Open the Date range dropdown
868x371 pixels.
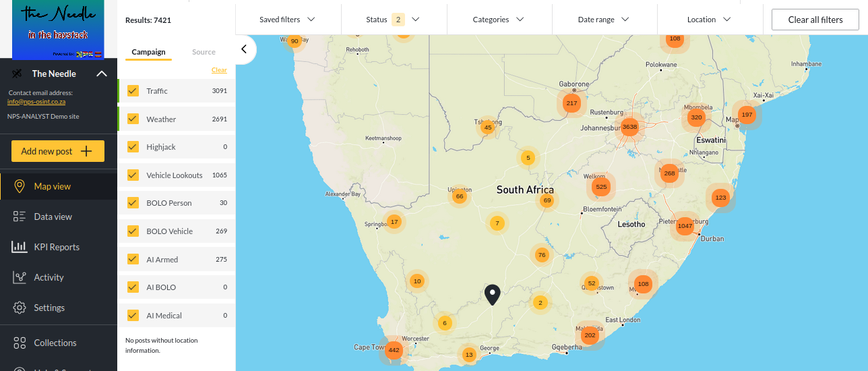tap(604, 20)
